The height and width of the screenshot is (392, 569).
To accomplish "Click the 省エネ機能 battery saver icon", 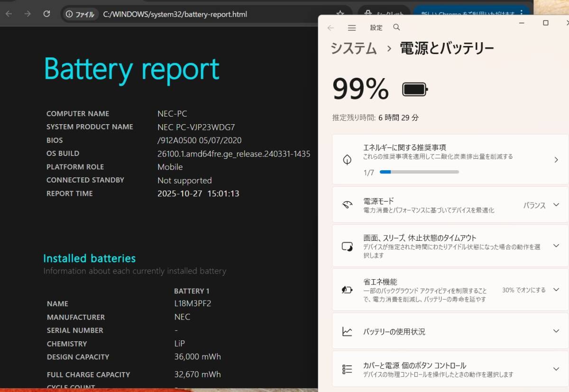I will [x=348, y=290].
